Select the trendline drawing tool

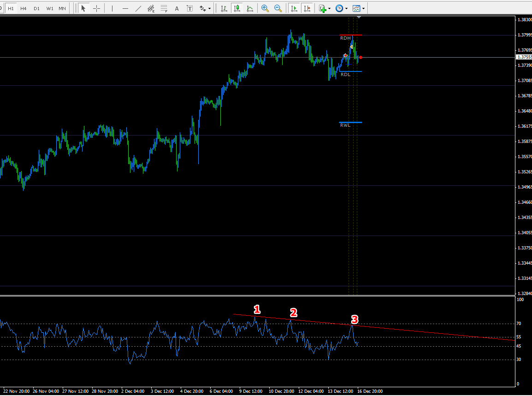(138, 8)
